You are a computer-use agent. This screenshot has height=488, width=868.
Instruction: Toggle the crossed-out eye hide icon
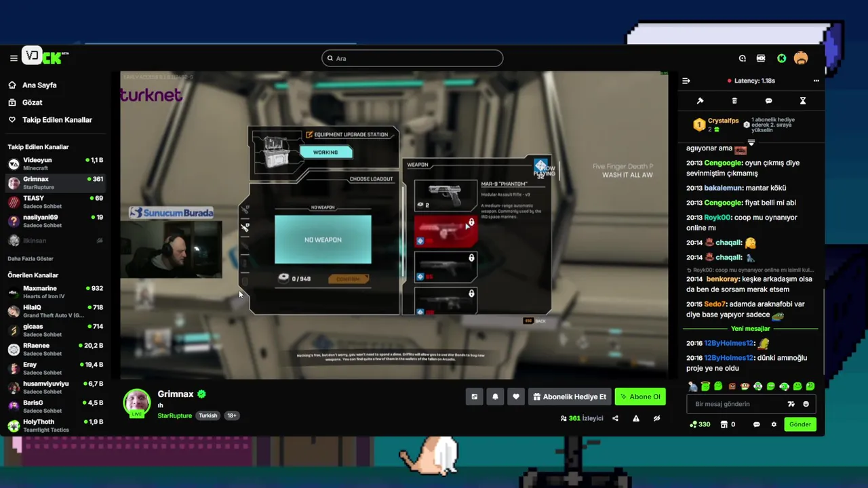tap(656, 419)
